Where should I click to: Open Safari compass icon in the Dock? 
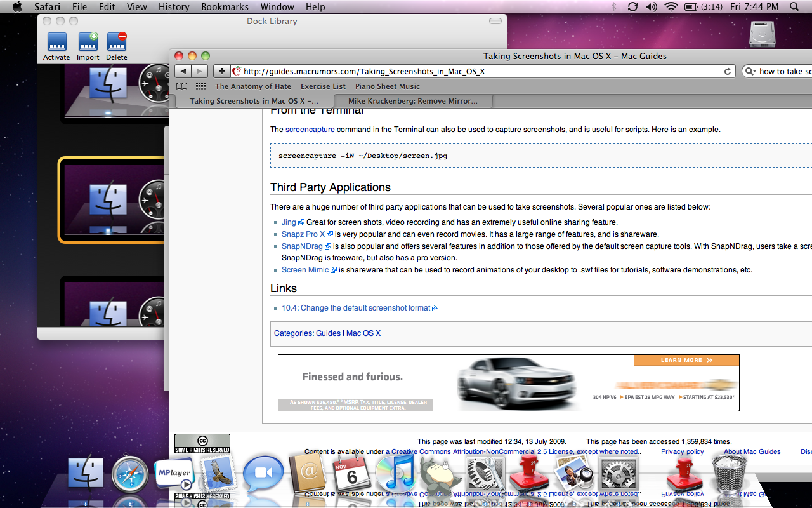point(130,475)
